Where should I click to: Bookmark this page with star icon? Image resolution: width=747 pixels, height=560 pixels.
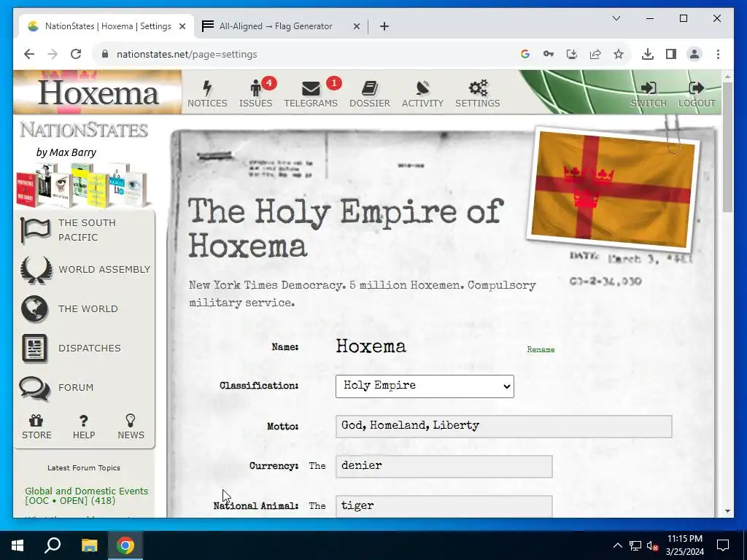(x=619, y=54)
